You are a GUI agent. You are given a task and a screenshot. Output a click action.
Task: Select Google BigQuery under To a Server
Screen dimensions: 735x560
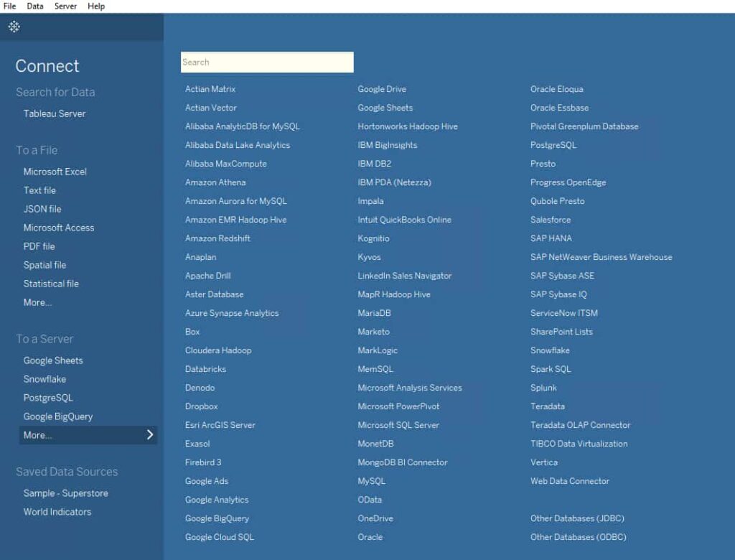[x=58, y=416]
